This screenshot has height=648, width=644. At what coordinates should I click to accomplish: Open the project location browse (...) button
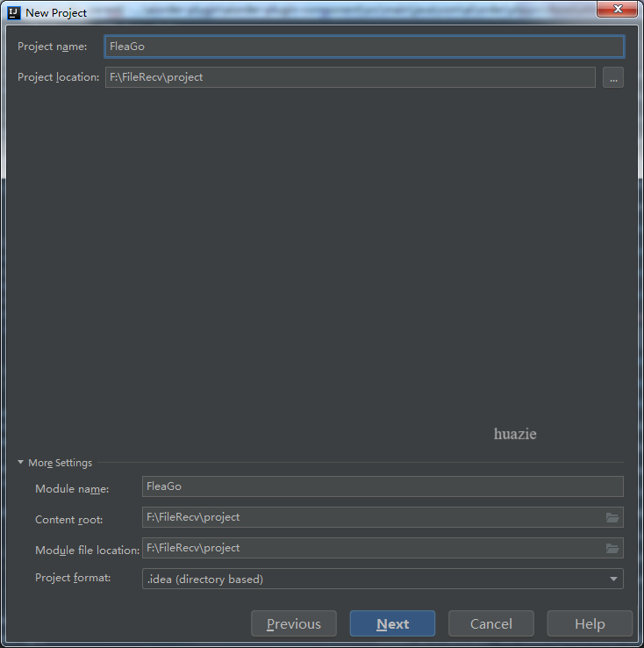tap(613, 77)
